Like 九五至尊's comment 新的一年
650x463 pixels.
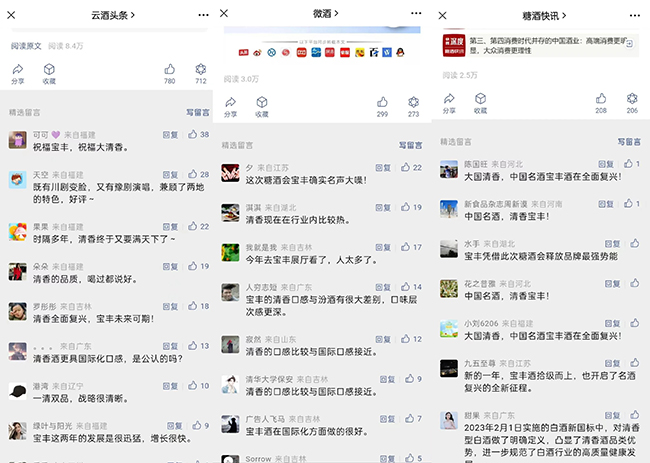635,363
